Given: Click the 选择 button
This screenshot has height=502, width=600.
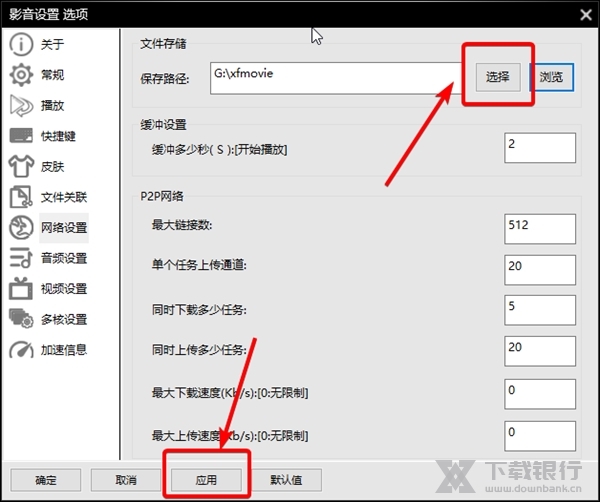Looking at the screenshot, I should (498, 77).
